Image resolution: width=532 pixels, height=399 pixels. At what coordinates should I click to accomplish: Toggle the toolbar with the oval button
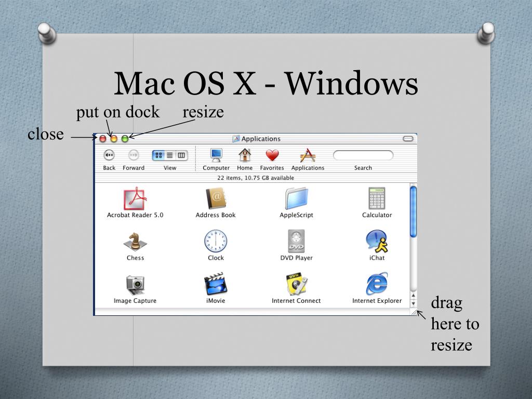(x=408, y=139)
